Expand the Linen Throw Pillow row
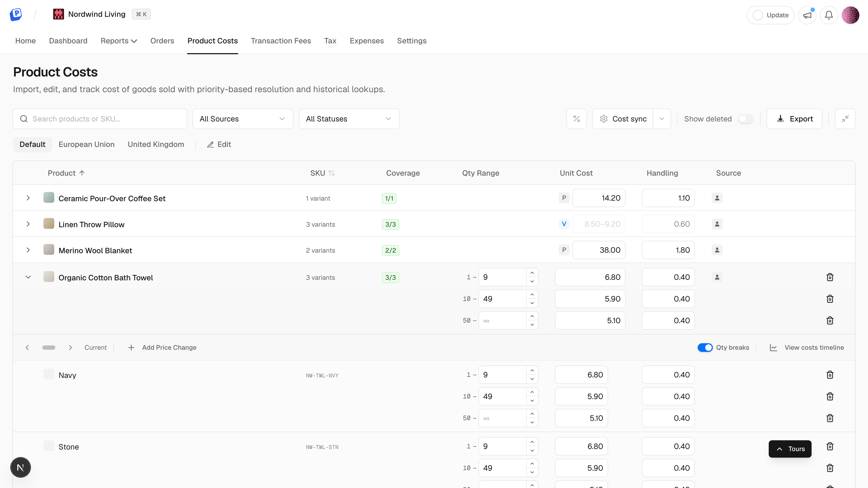 click(28, 224)
